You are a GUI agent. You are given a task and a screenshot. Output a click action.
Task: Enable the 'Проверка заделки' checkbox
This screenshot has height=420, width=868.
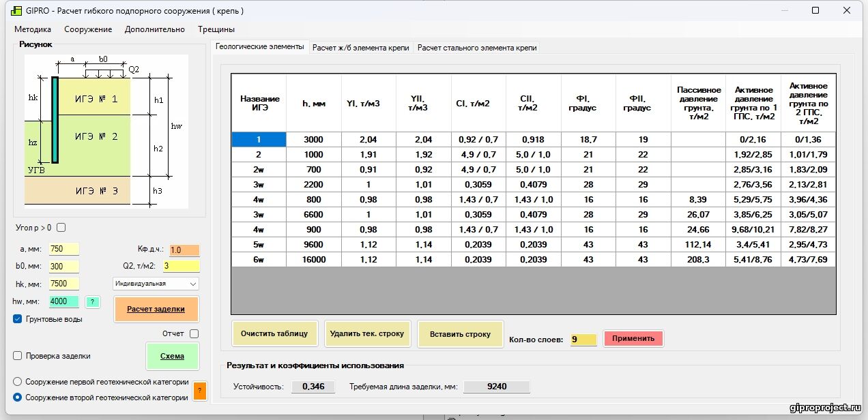[x=18, y=356]
